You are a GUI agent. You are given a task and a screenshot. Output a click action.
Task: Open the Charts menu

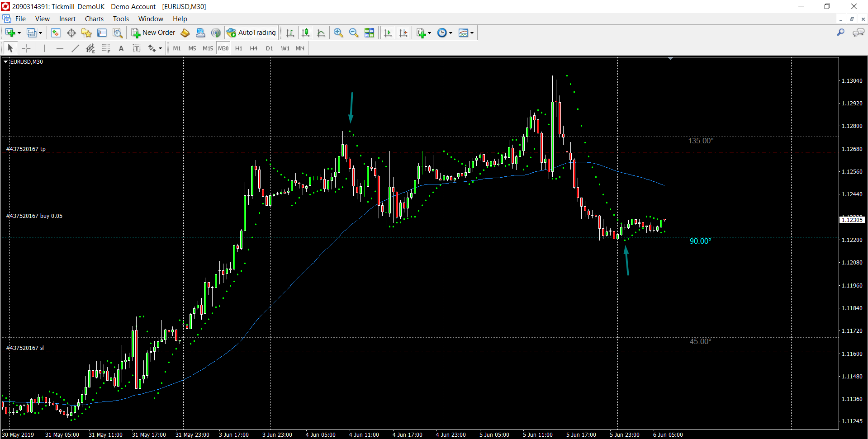94,19
